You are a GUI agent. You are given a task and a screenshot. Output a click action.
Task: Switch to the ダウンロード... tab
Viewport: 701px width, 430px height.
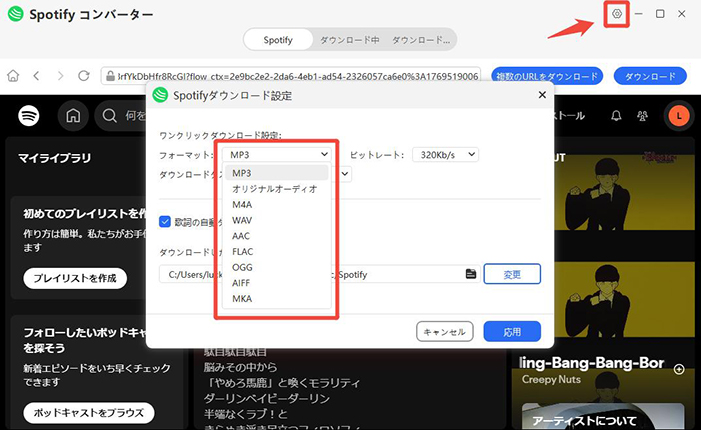(421, 40)
